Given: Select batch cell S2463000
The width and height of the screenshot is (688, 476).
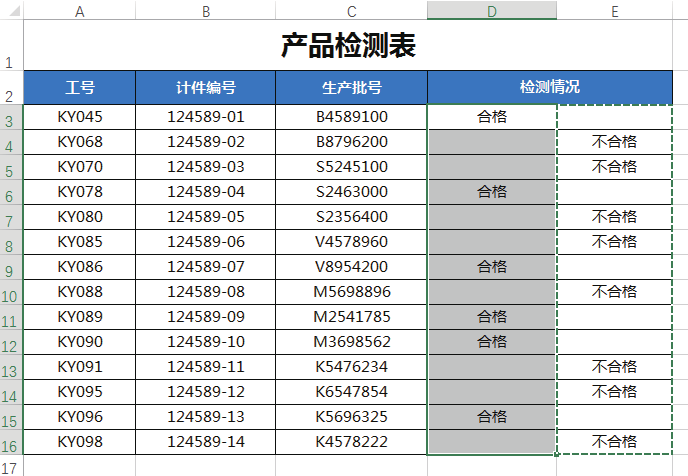Looking at the screenshot, I should [351, 192].
